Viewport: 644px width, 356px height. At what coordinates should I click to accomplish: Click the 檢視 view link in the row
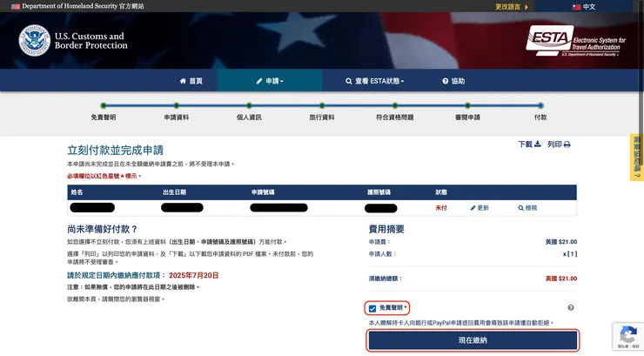pyautogui.click(x=527, y=208)
